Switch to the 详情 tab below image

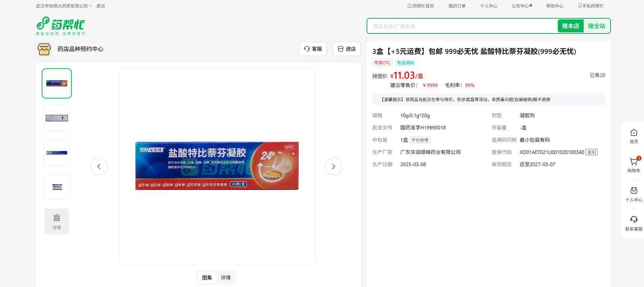tap(226, 278)
